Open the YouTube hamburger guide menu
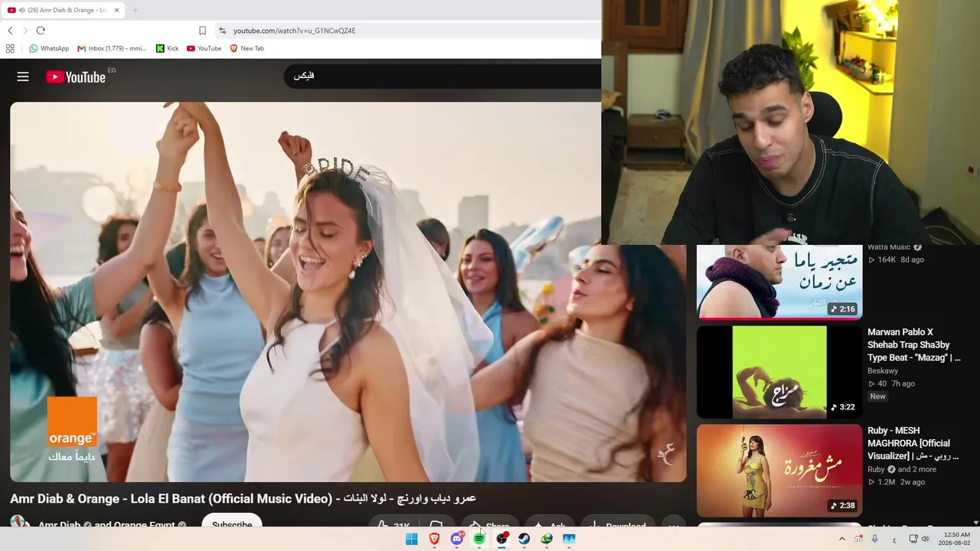980x551 pixels. [23, 77]
